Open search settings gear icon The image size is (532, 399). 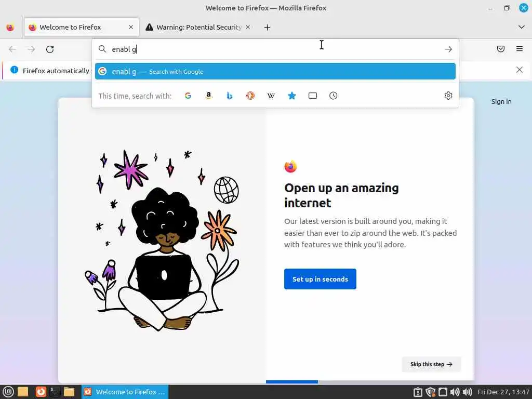pyautogui.click(x=448, y=96)
